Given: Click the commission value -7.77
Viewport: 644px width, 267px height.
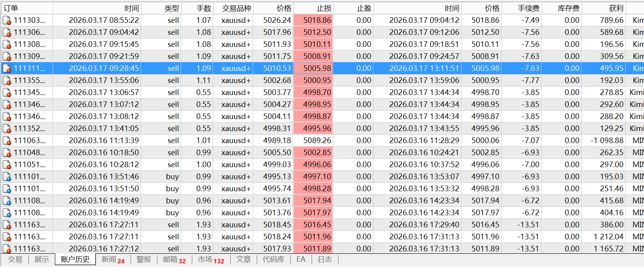Looking at the screenshot, I should (530, 81).
